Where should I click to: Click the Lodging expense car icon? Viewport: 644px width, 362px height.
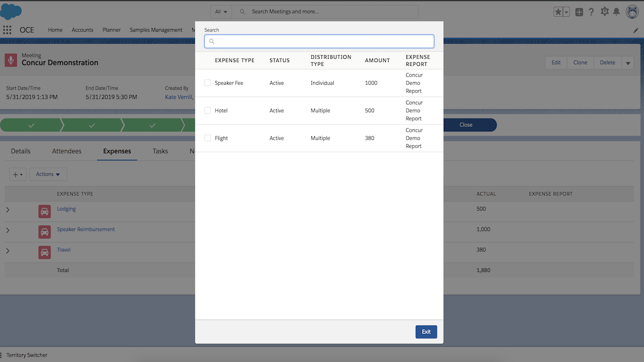pos(44,211)
